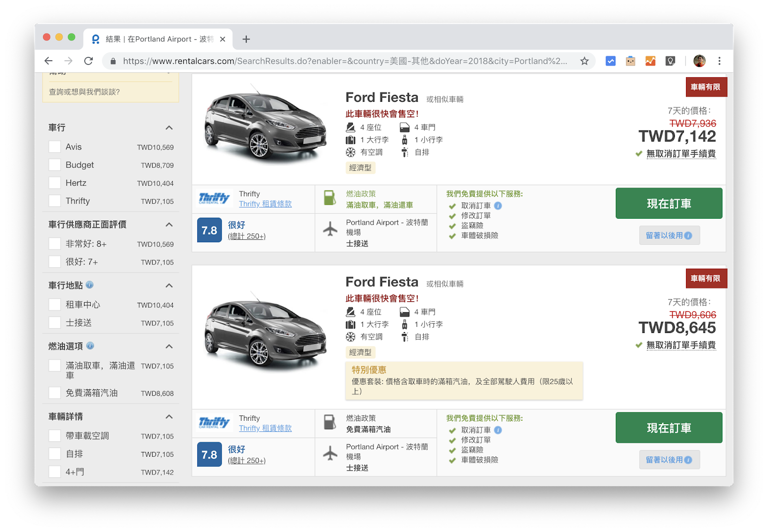Open the blue checkmark browser extension
This screenshot has width=768, height=532.
coord(611,61)
